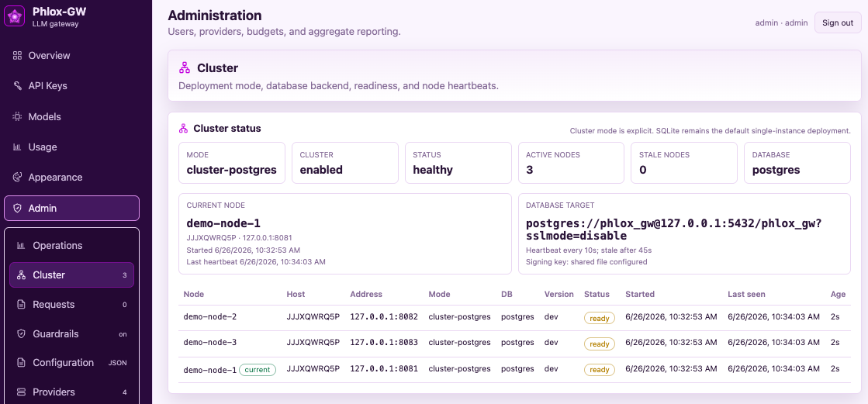Screen dimensions: 868x404
Task: Click the Administration page heading
Action: coord(215,16)
